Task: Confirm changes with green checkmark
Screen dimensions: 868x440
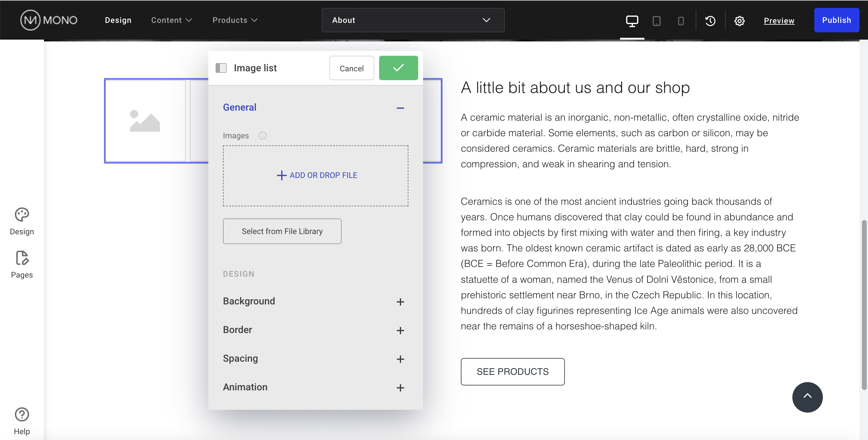Action: 398,68
